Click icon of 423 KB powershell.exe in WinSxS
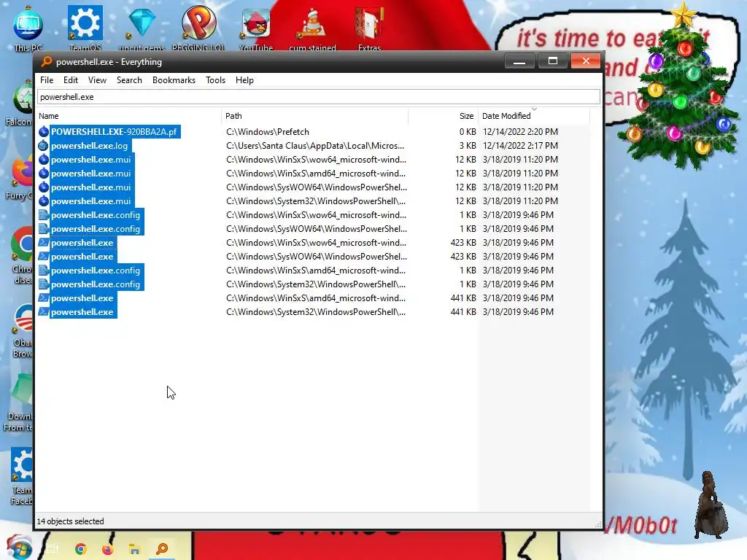The width and height of the screenshot is (747, 560). pyautogui.click(x=44, y=242)
